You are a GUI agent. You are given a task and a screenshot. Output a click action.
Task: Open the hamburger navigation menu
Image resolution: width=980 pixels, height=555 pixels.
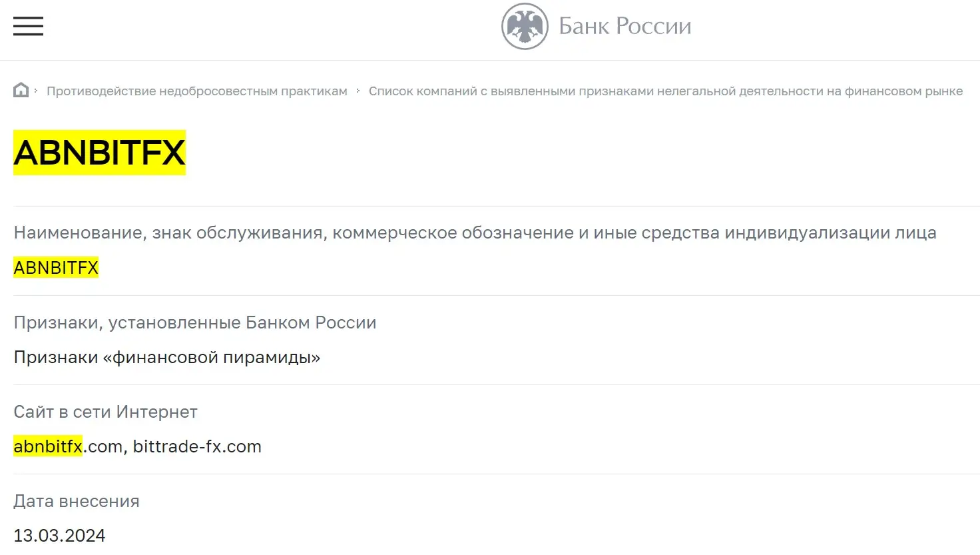pos(28,26)
